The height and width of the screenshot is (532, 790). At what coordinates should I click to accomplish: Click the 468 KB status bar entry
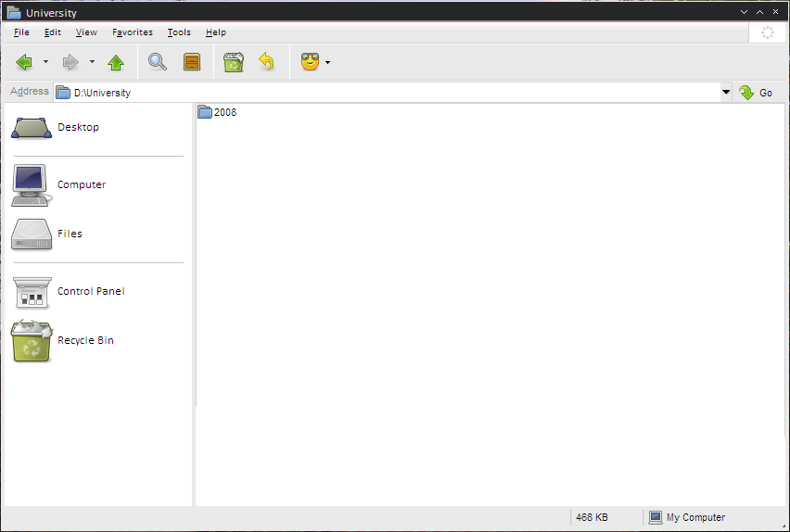[x=592, y=517]
